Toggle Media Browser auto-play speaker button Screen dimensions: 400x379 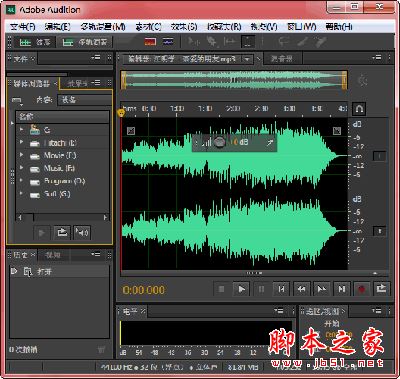(82, 232)
